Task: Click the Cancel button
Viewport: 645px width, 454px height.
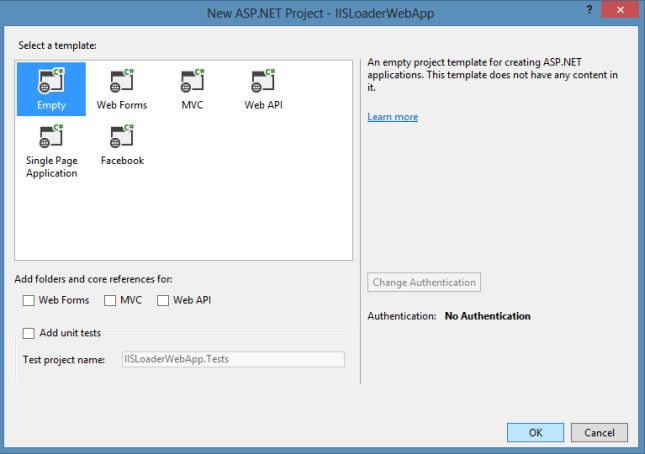Action: pyautogui.click(x=599, y=433)
